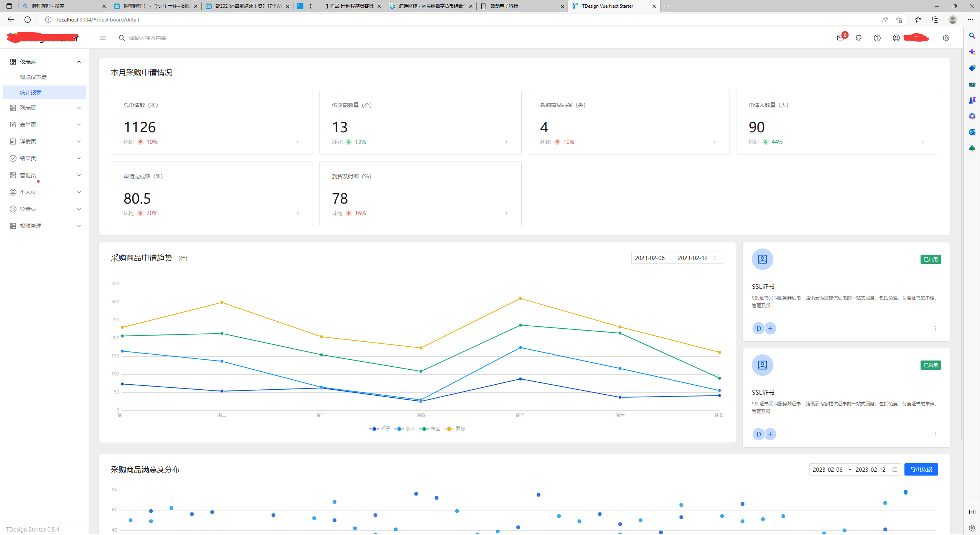This screenshot has width=980, height=535.
Task: Click the 1126 total applications value
Action: 140,127
